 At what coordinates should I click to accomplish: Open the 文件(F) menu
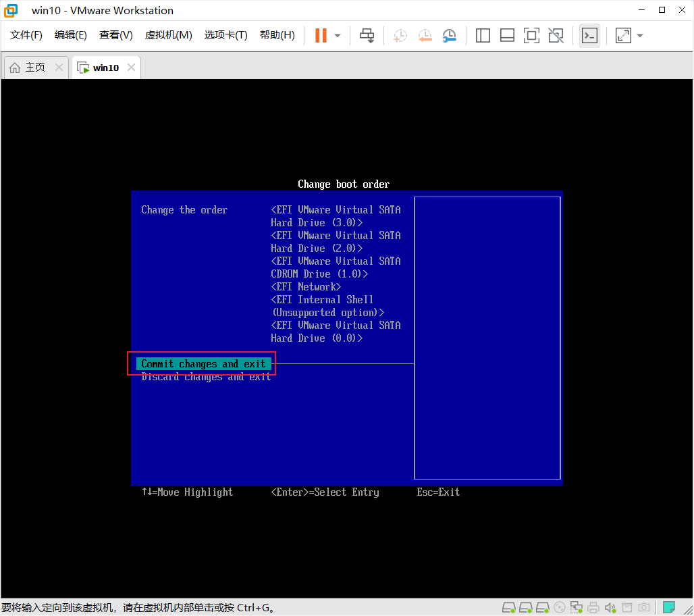click(26, 35)
